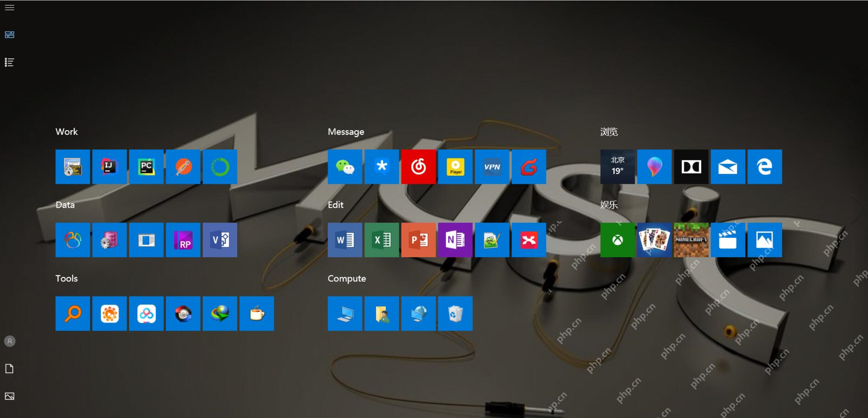Image resolution: width=868 pixels, height=418 pixels.
Task: Open This PC computer tile
Action: coord(345,314)
